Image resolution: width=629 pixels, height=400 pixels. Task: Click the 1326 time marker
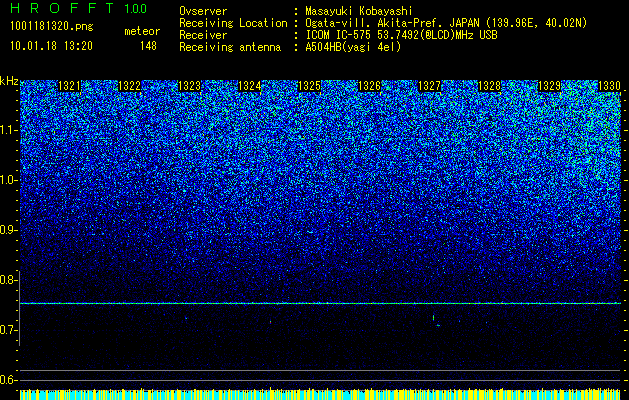369,86
